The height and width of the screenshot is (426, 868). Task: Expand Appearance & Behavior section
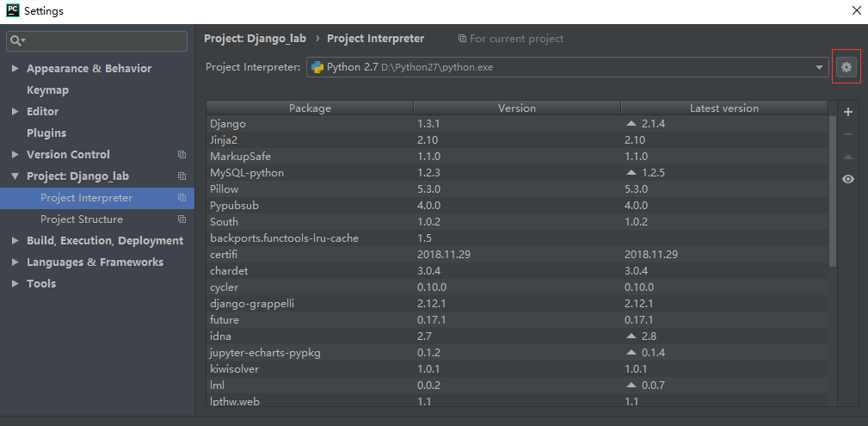(x=15, y=69)
